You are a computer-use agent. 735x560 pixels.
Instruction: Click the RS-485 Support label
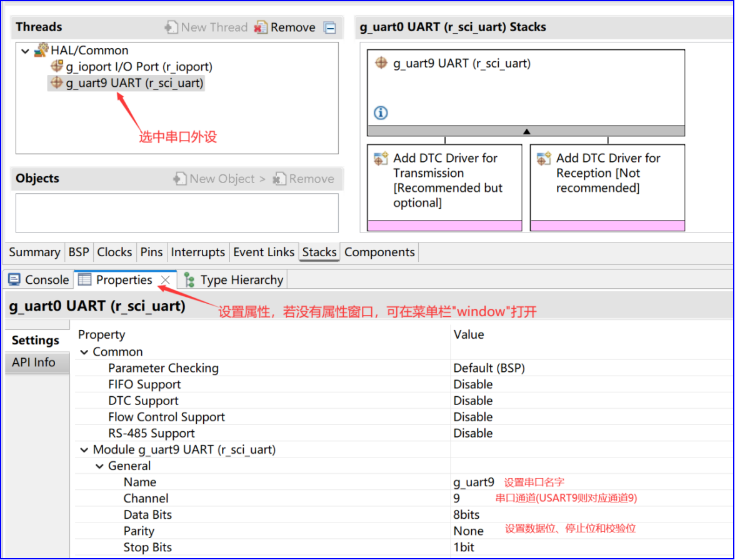[x=151, y=434]
